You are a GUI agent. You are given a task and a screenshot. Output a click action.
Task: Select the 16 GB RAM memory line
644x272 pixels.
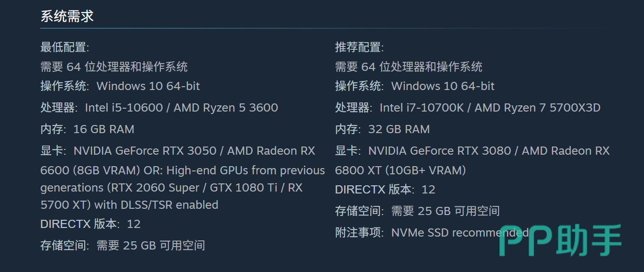[87, 129]
